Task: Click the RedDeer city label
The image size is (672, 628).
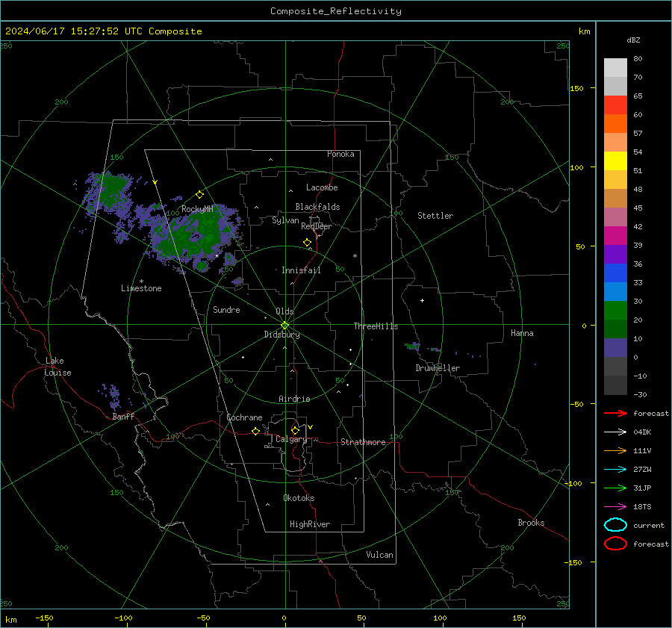Action: [x=317, y=226]
